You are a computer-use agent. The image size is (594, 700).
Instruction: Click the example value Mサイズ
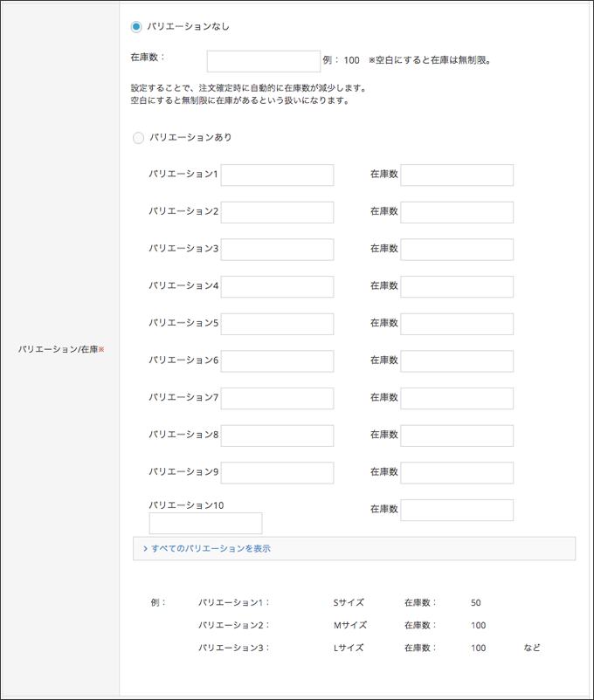point(350,625)
